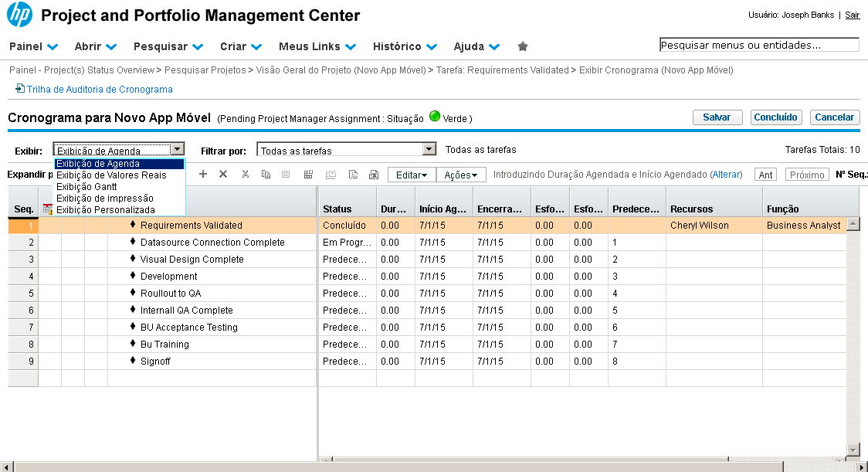The height and width of the screenshot is (472, 868).
Task: Click the delete task X icon
Action: [223, 175]
